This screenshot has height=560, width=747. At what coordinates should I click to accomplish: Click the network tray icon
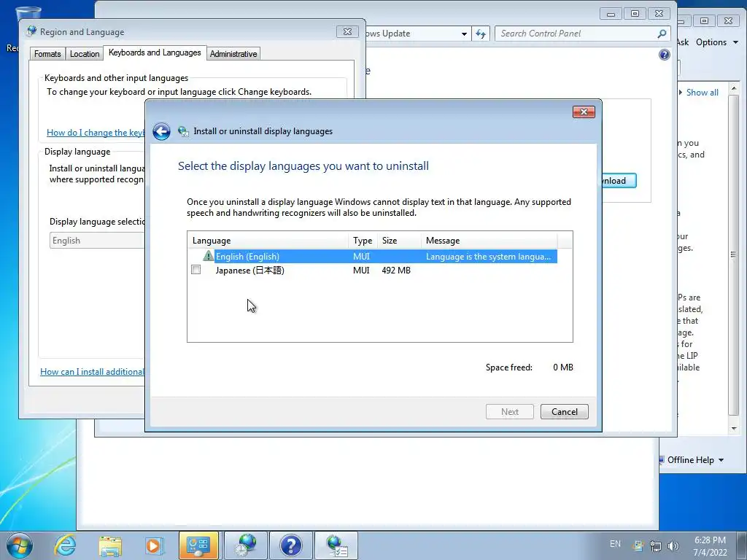click(x=656, y=545)
